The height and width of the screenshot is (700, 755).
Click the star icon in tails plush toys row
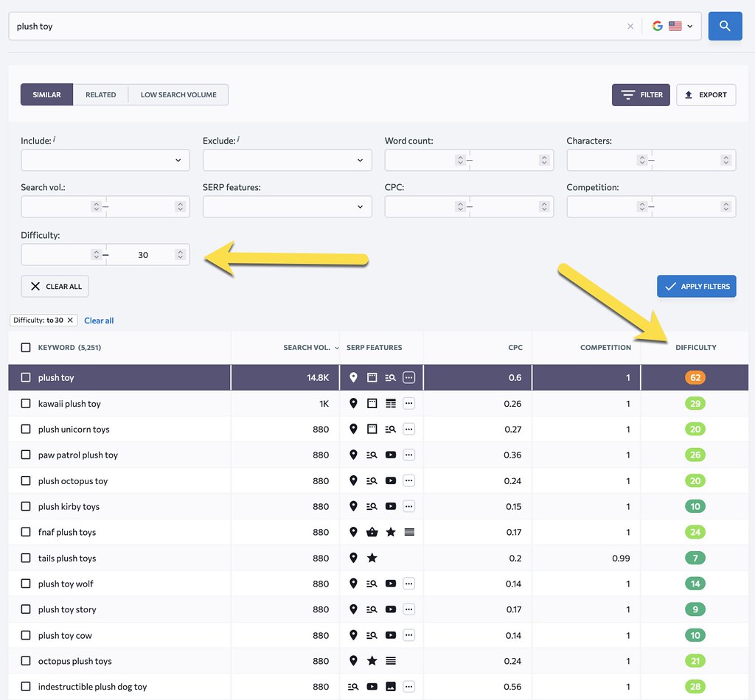372,559
